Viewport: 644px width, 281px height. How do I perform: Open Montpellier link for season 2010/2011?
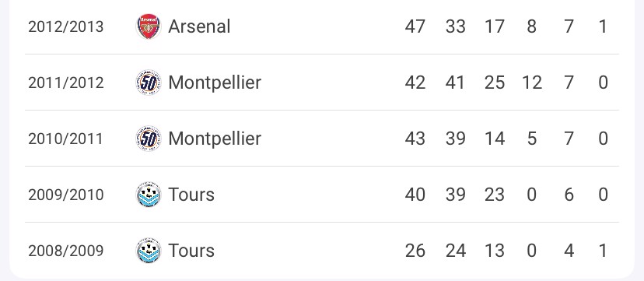tap(215, 139)
